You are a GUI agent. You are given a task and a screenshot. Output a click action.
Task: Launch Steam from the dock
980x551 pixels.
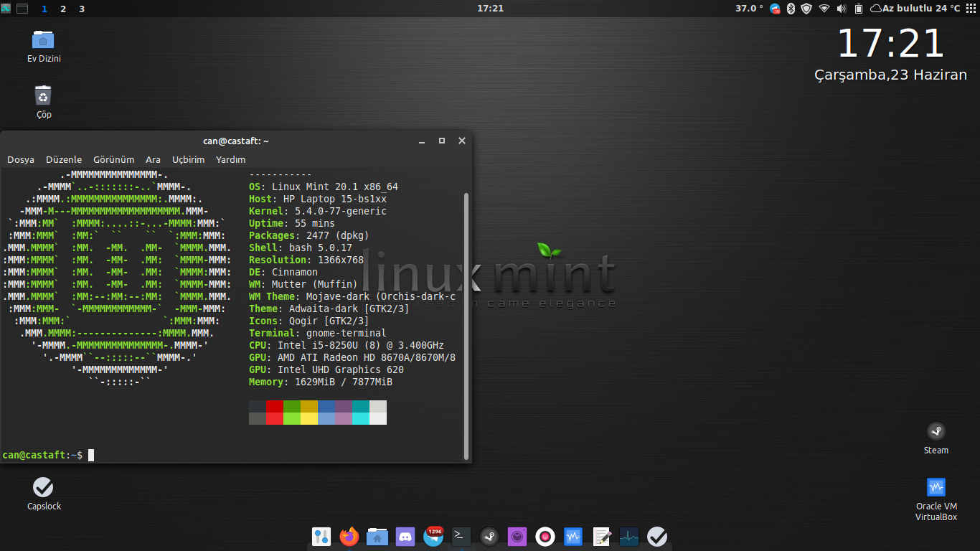pyautogui.click(x=489, y=536)
